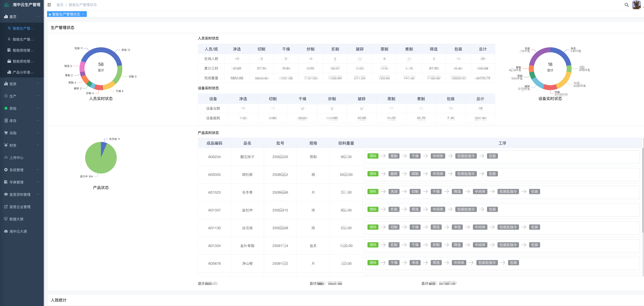Viewport: 644px width, 306px height.
Task: Click the 醋五味子 product name cell
Action: point(247,157)
